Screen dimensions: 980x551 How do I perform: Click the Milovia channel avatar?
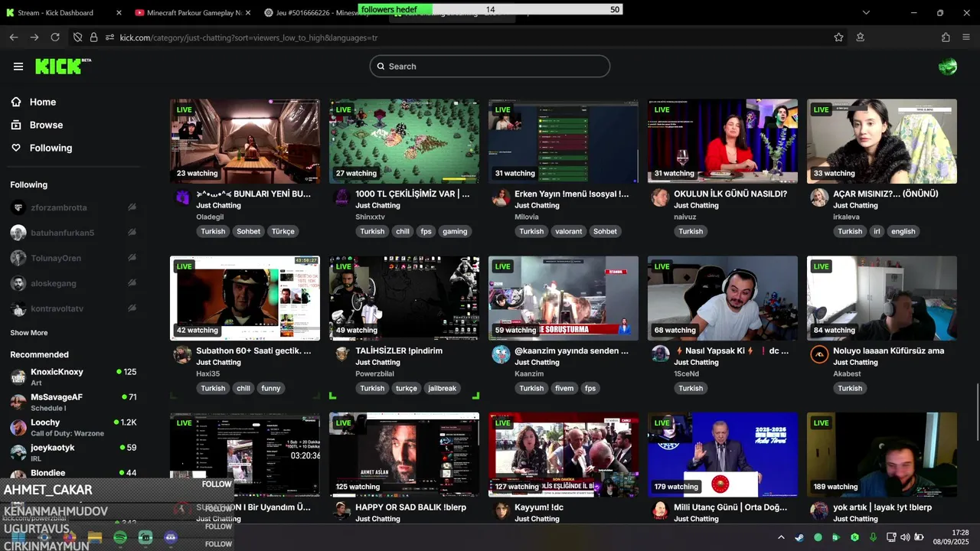coord(501,197)
